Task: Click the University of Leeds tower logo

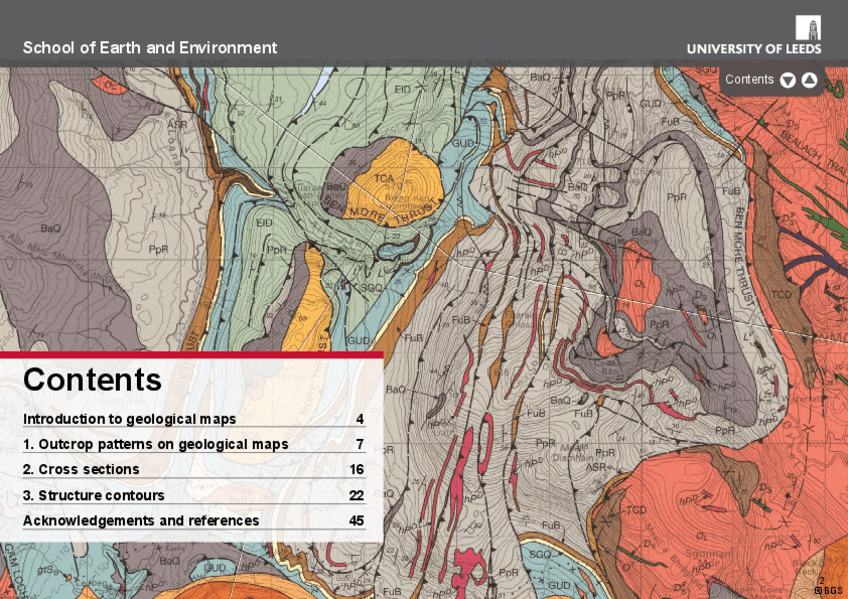Action: coord(808,27)
